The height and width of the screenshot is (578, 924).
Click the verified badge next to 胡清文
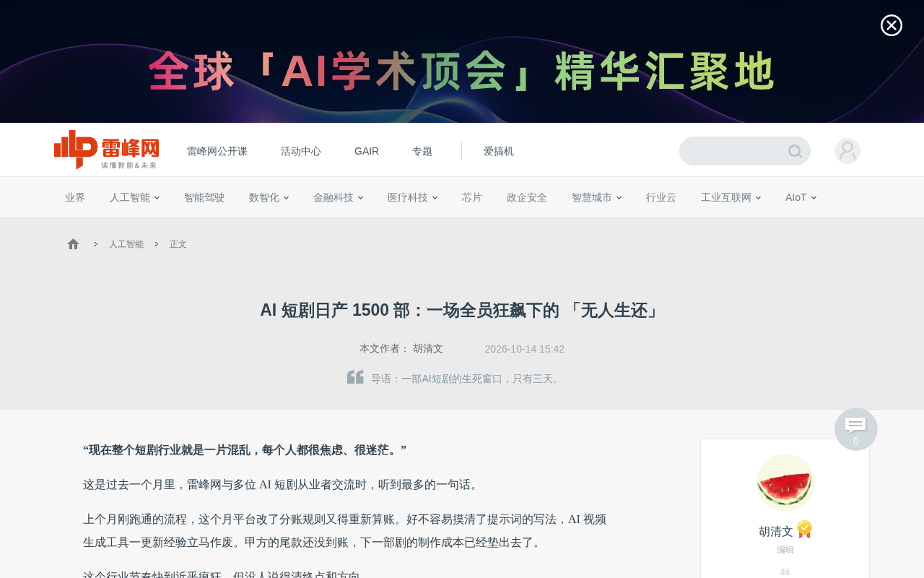tap(805, 530)
